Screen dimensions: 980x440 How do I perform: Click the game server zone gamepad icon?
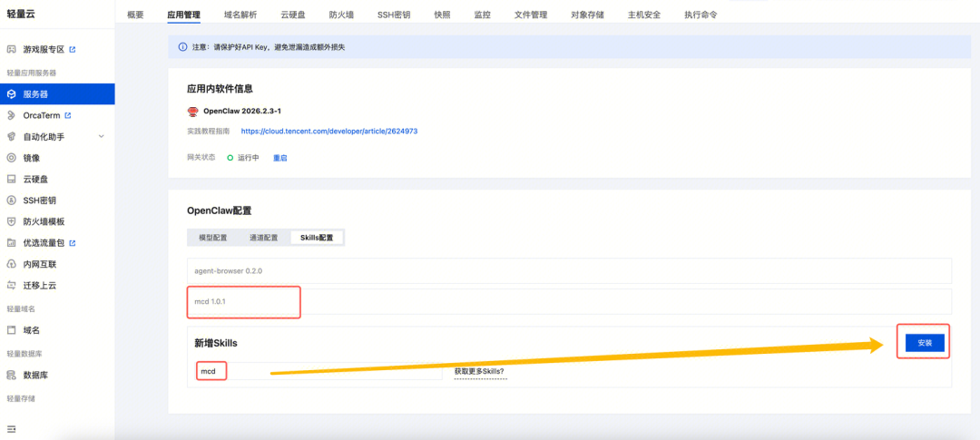tap(11, 49)
